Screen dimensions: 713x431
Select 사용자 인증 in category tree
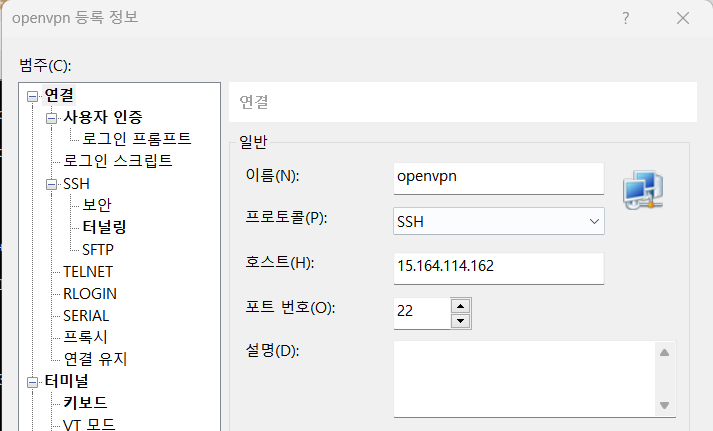[103, 117]
